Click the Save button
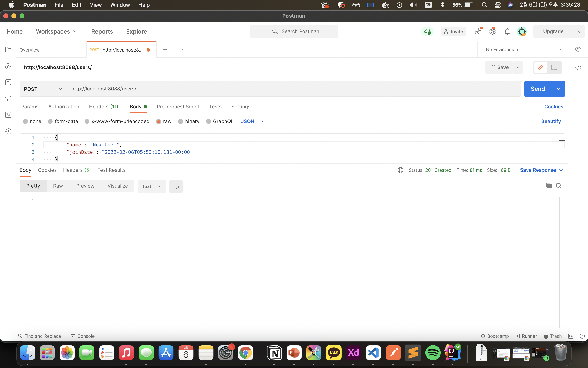 499,67
